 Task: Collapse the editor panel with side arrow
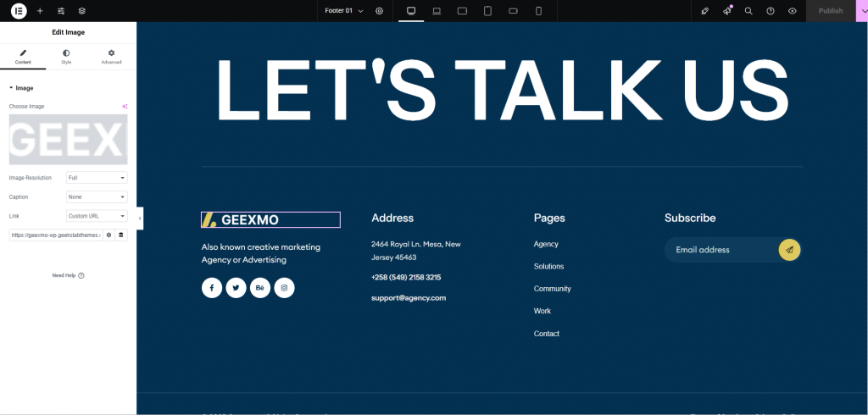pyautogui.click(x=140, y=219)
